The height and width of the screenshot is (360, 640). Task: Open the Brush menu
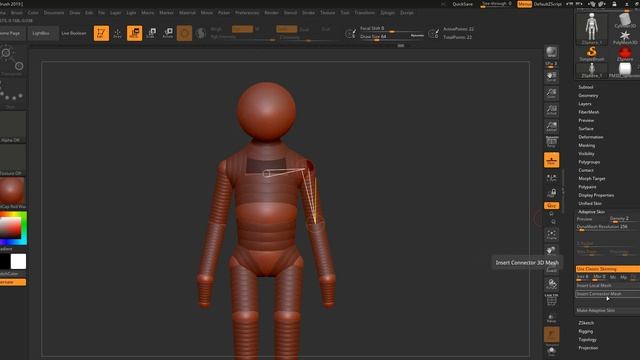17,13
